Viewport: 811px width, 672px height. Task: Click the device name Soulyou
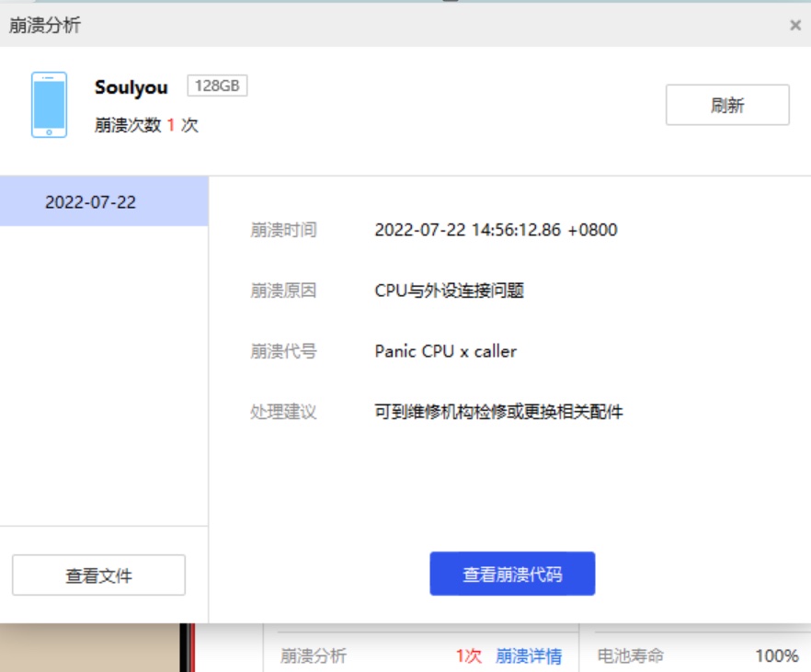pos(131,87)
